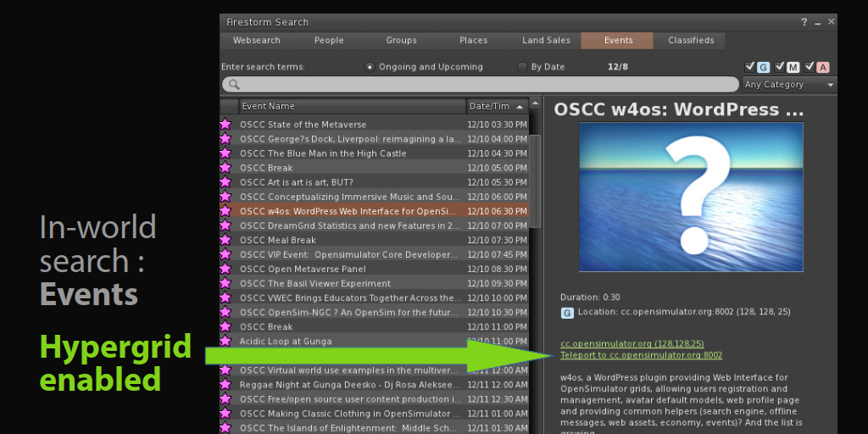Select OSCC Meal Break event
Viewport: 868px width, 434px height.
tap(374, 240)
